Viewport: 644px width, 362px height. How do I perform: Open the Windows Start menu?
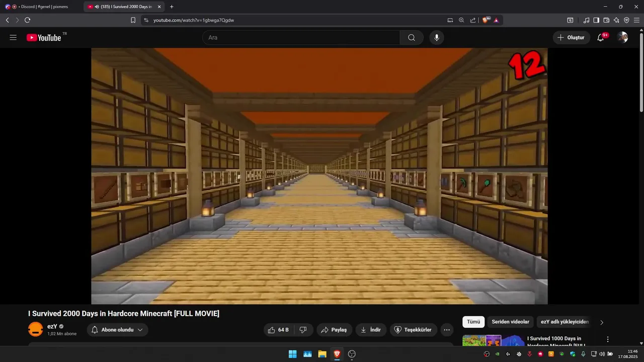pos(292,354)
